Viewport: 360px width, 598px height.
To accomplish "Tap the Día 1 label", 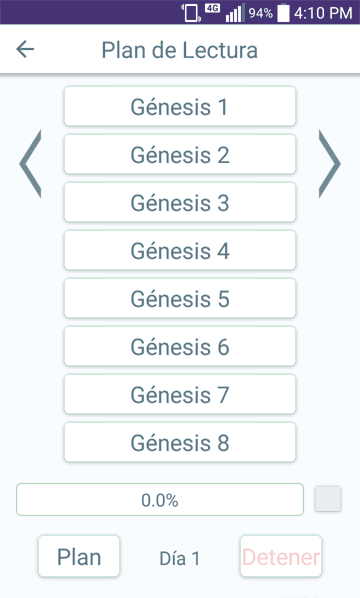I will click(180, 559).
